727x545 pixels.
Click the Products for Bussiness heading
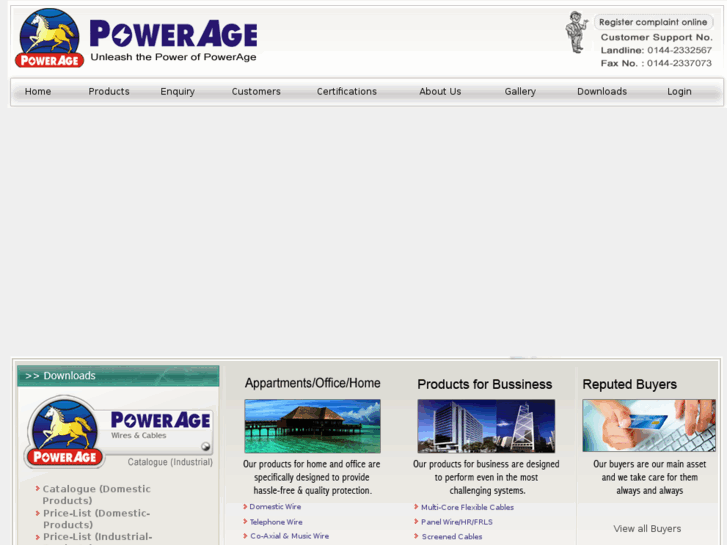[485, 384]
